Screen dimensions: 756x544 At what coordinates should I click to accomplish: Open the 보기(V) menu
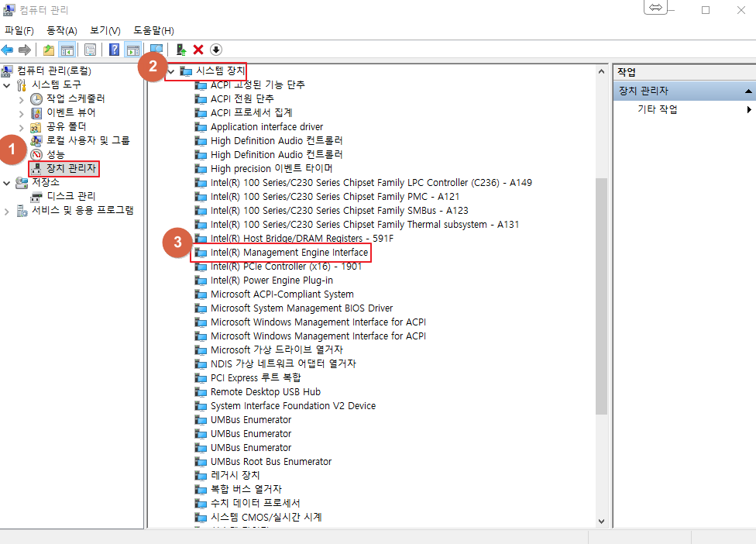tap(105, 31)
